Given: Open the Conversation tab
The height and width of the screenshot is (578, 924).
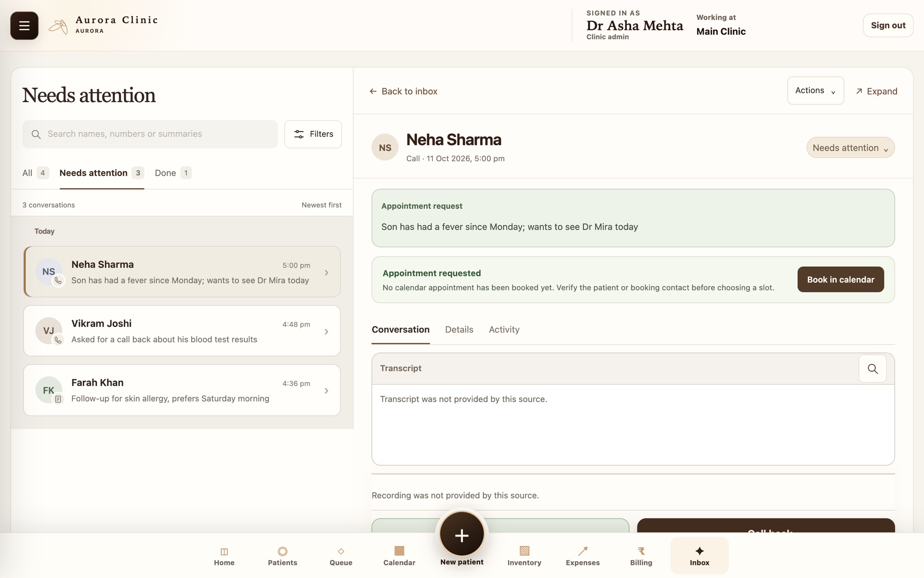Looking at the screenshot, I should (400, 330).
